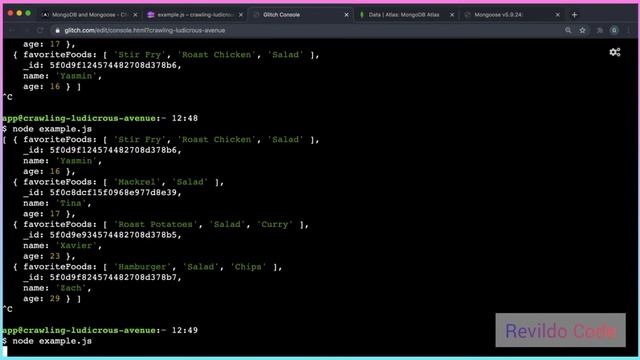The height and width of the screenshot is (360, 640).
Task: Click 'Curry' in favoriteFoods array
Action: 275,224
